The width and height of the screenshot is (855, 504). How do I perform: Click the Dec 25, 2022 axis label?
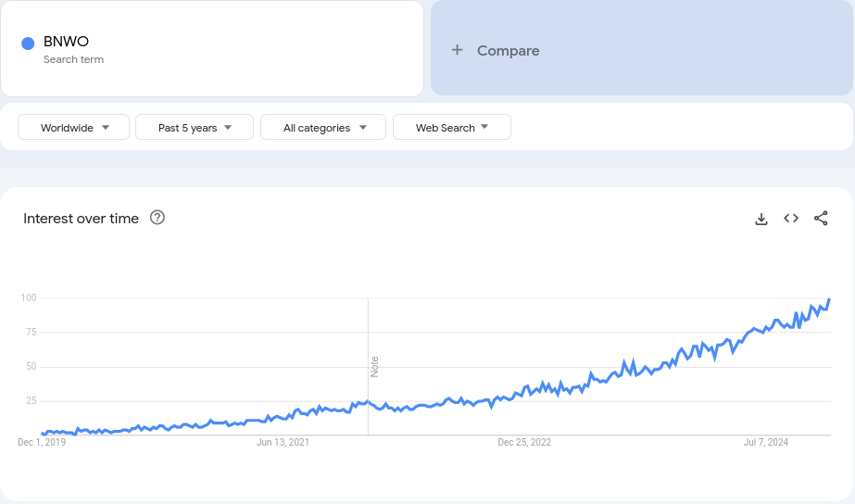(x=524, y=443)
